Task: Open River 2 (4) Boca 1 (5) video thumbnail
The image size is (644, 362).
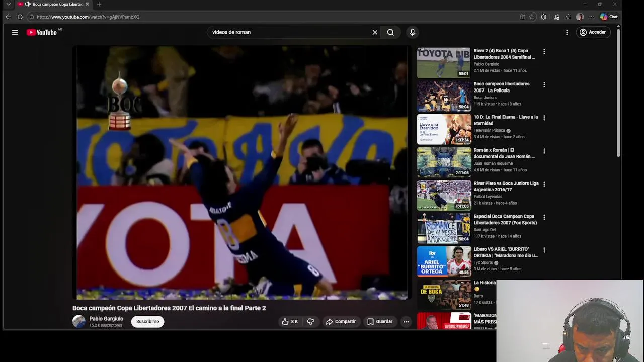Action: (x=444, y=63)
